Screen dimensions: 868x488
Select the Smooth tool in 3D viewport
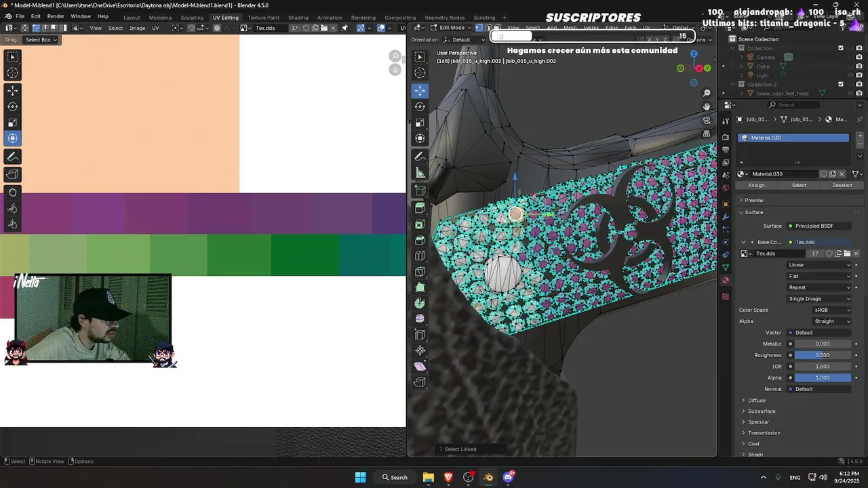coord(420,319)
